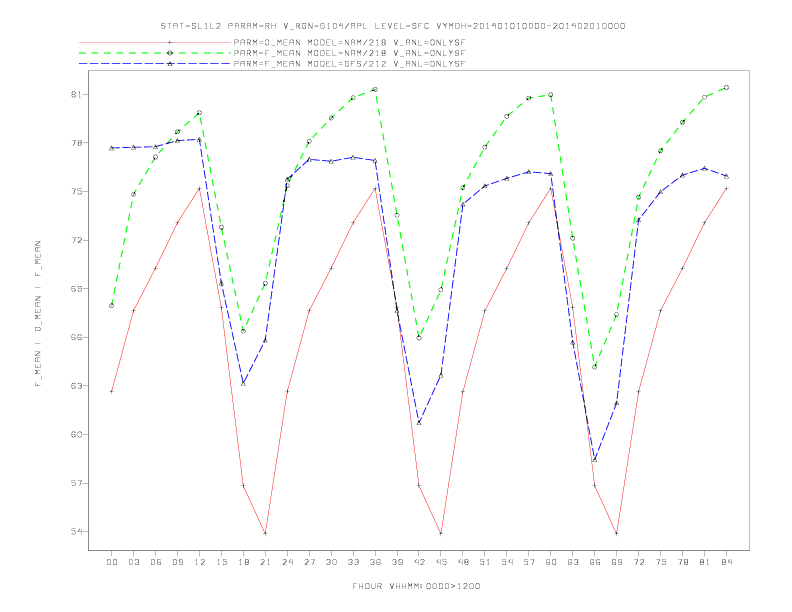The image size is (792, 612).
Task: Click x-axis forecast hour label 09
Action: coord(177,562)
